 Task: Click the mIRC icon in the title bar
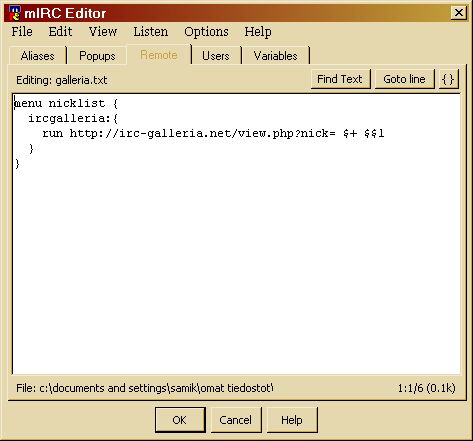point(14,13)
